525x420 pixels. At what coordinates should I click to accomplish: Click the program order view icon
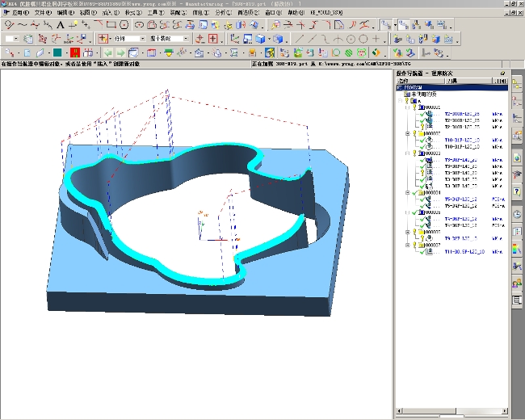(404, 25)
